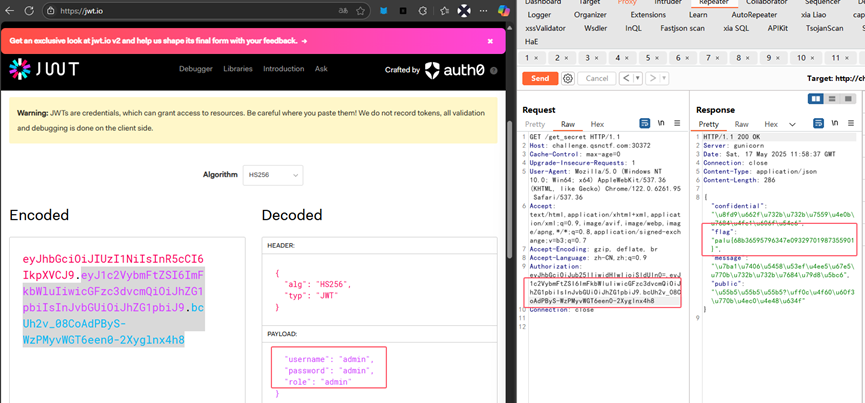The image size is (865, 403).
Task: Dismiss the pink jwt.io v2 banner
Action: (x=490, y=41)
